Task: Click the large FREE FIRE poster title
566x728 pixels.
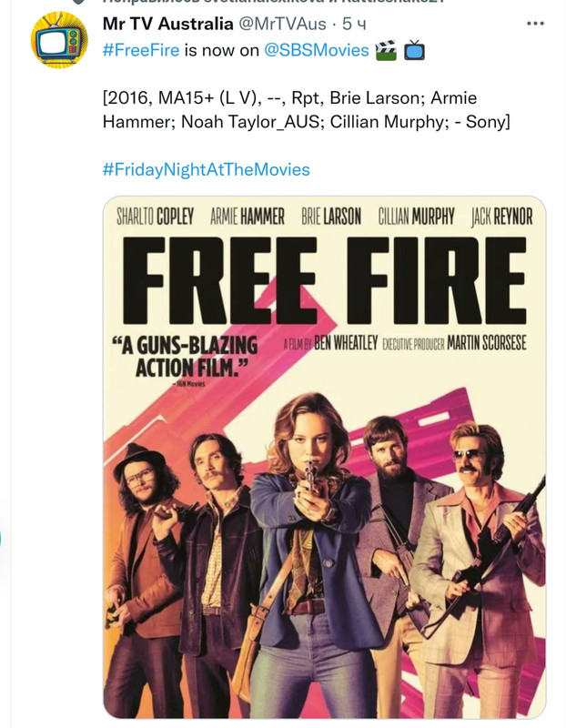Action: [x=325, y=280]
